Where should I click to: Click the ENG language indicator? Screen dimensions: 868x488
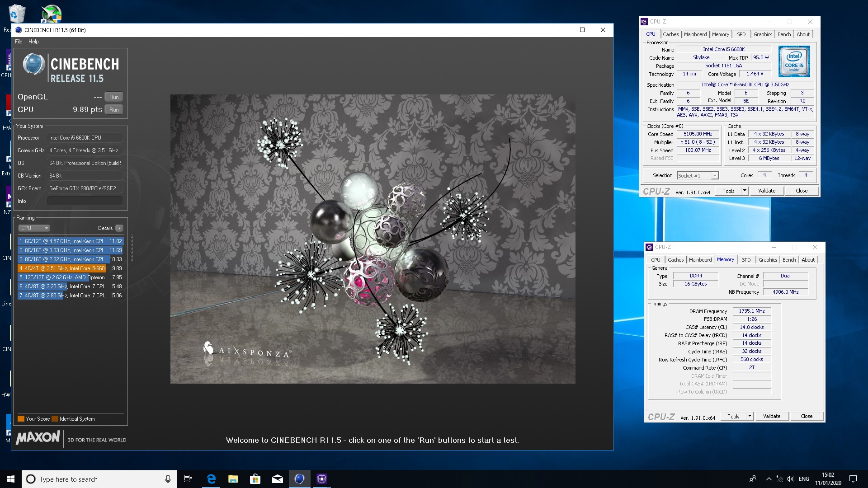tap(804, 479)
